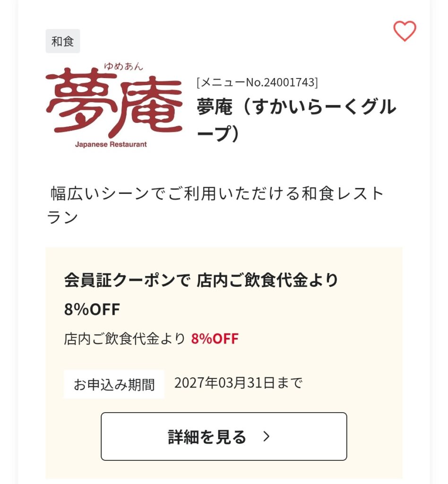Click the ゆめあん furigana on logo
The image size is (448, 484).
pyautogui.click(x=123, y=66)
